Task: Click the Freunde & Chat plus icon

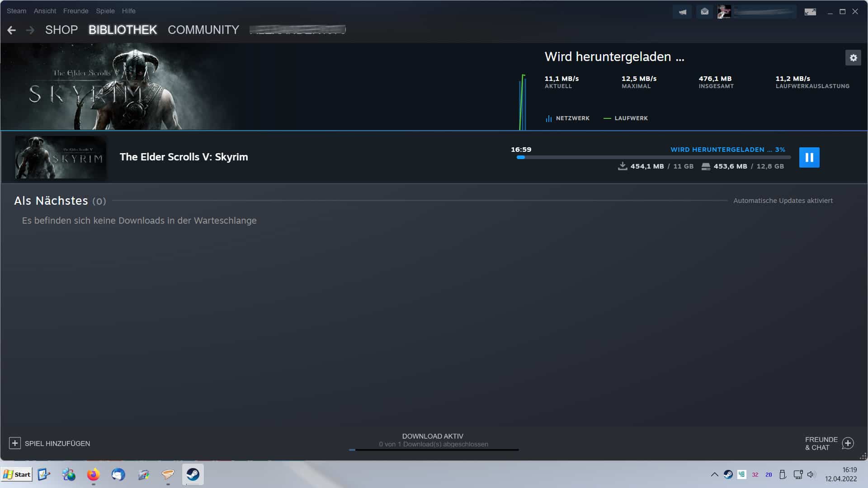Action: (x=848, y=443)
